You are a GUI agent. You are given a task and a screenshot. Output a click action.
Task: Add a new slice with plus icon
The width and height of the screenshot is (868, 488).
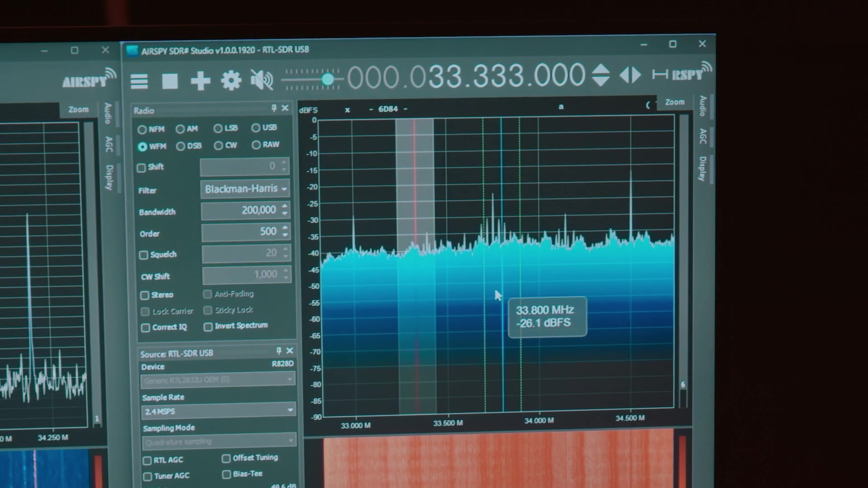[x=200, y=81]
